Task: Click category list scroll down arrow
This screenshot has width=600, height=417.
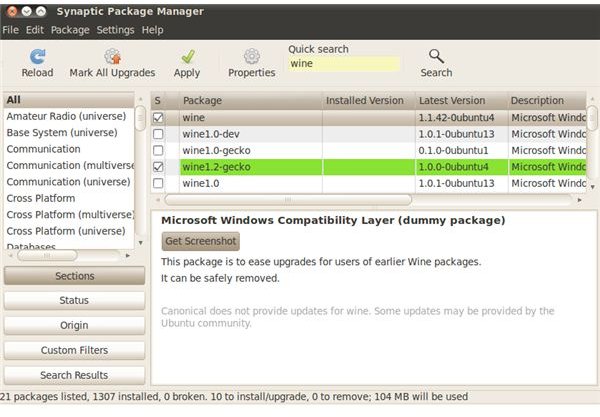Action: [141, 243]
